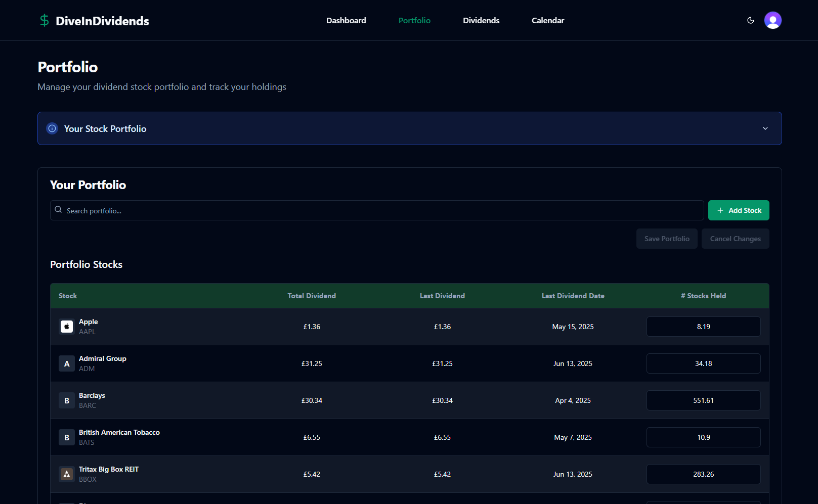
Task: Click the Add Stock button
Action: point(739,210)
